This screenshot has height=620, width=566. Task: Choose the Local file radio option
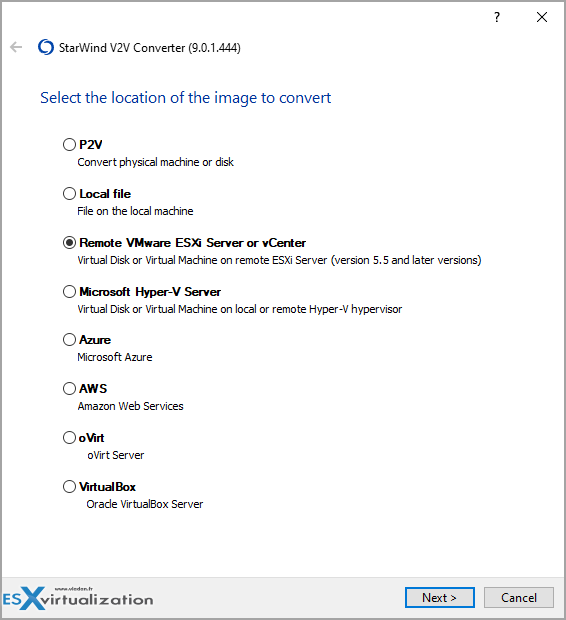69,193
